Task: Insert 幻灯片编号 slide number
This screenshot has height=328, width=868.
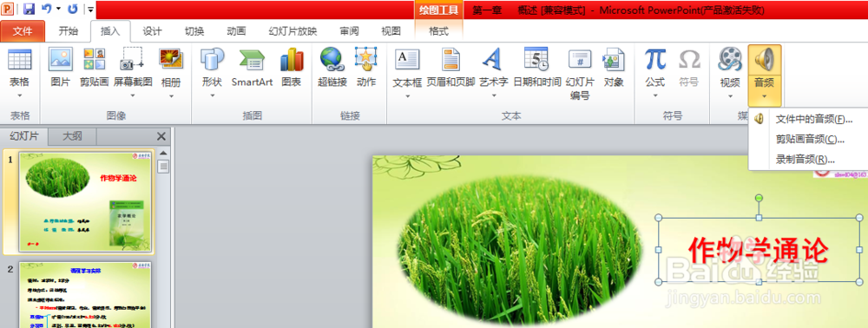Action: (x=580, y=59)
